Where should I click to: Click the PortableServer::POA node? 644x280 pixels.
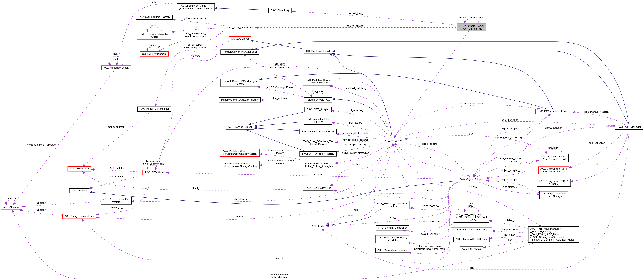click(318, 100)
